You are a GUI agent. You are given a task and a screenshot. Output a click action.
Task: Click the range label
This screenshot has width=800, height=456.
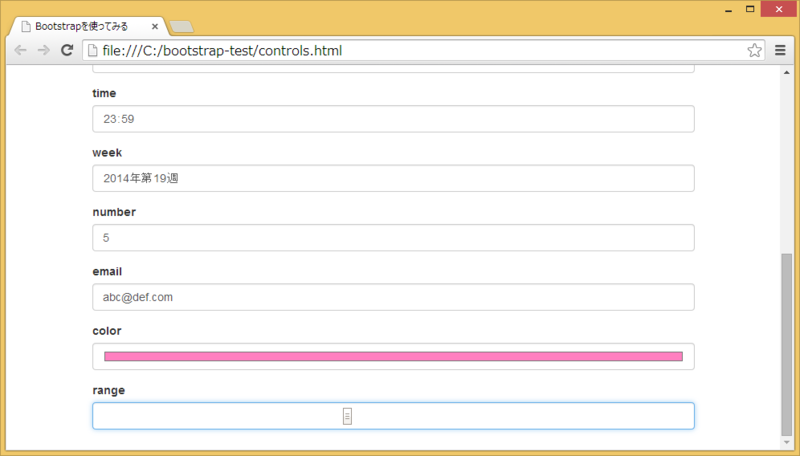[x=109, y=390]
